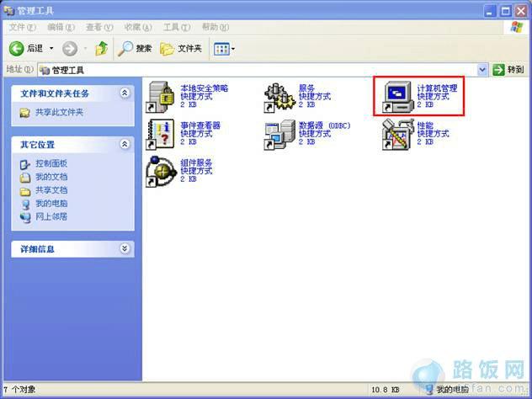
Task: Select the 服务 shortcut name text
Action: [x=306, y=88]
